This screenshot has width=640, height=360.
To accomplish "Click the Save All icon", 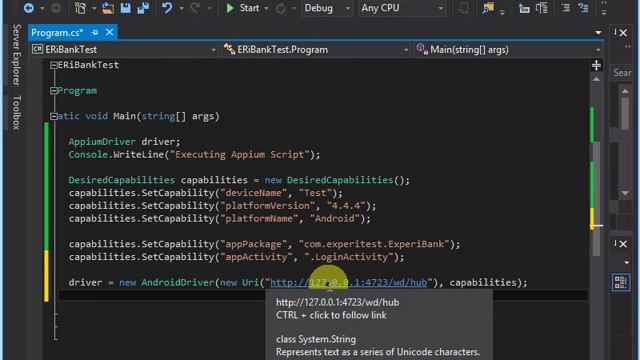I will [x=143, y=8].
